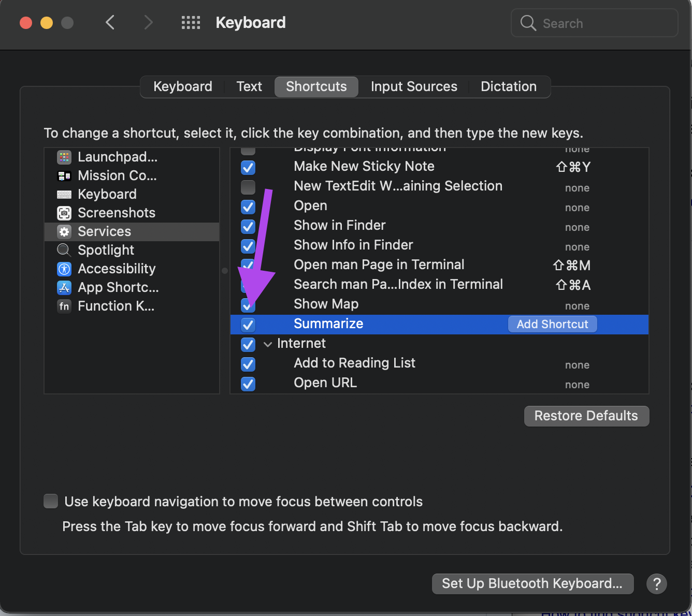Open the Accessibility category icon
This screenshot has height=616, width=692.
[64, 269]
